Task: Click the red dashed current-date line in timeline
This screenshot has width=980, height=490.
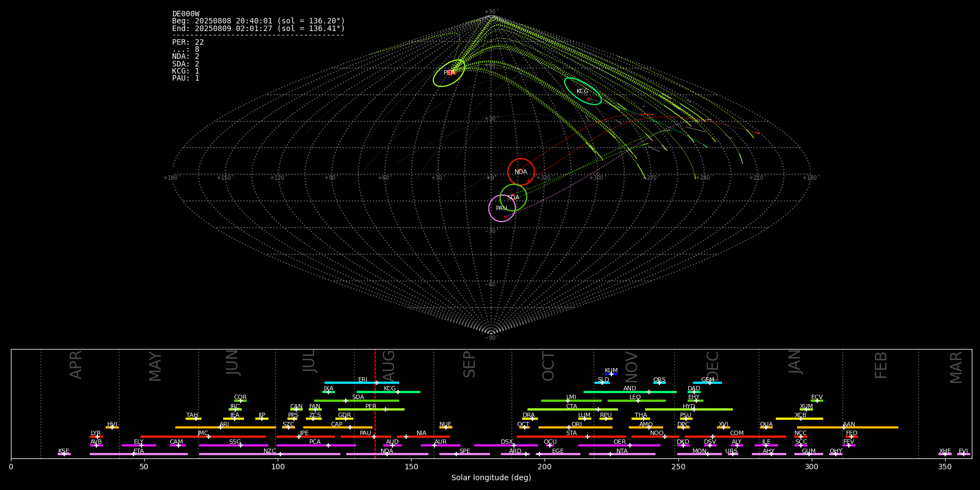Action: 375,403
